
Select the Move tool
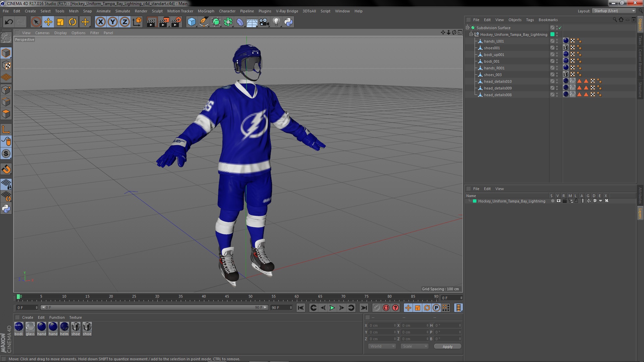(x=48, y=22)
